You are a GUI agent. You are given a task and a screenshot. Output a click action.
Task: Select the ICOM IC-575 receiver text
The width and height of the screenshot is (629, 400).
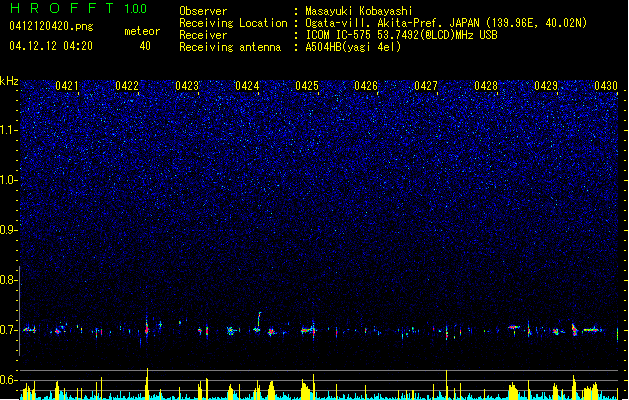pyautogui.click(x=401, y=35)
